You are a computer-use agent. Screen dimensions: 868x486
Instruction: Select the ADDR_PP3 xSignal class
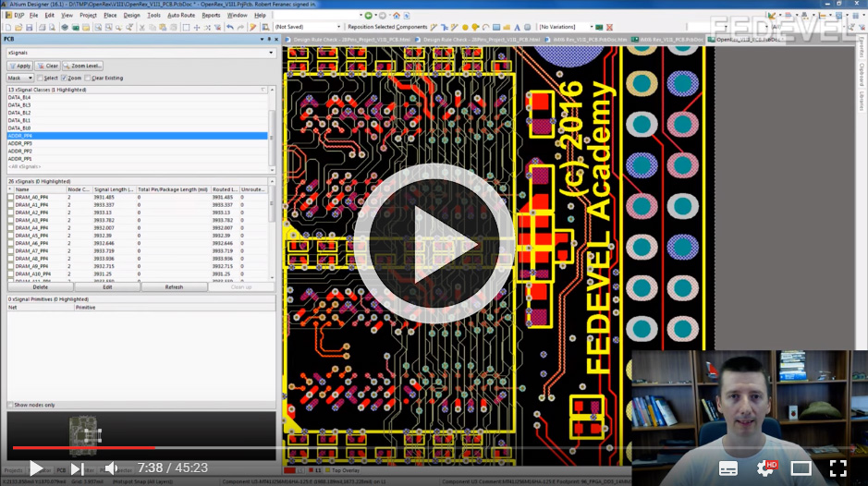(137, 143)
